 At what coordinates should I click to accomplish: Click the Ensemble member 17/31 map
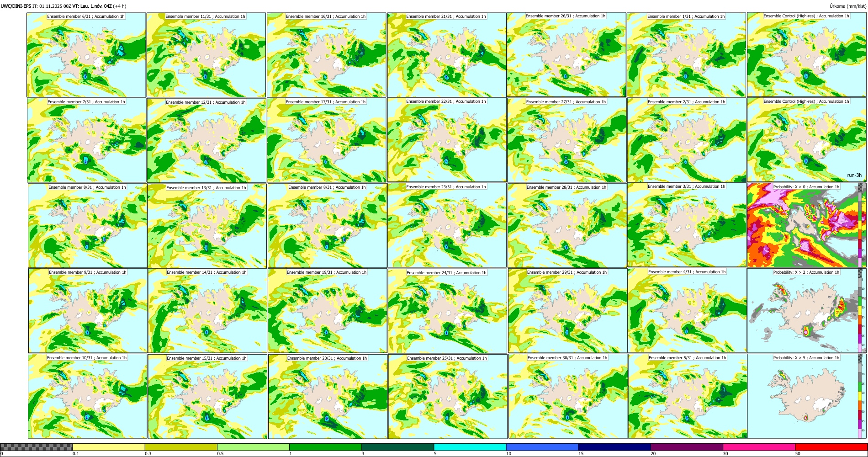coord(327,140)
